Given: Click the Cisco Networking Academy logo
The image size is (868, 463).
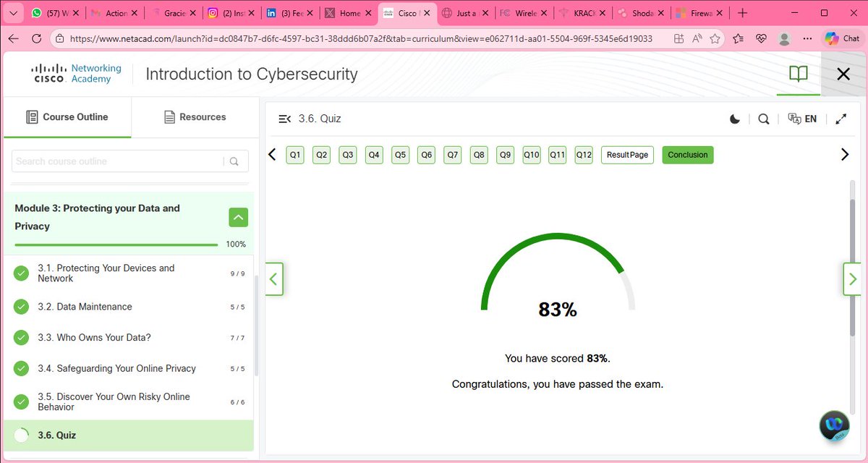Looking at the screenshot, I should tap(76, 73).
